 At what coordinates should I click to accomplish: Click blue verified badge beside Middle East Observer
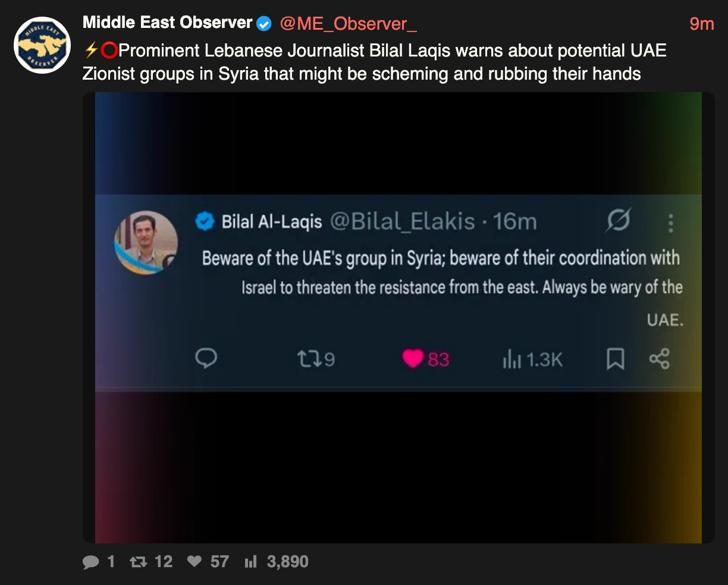[264, 24]
